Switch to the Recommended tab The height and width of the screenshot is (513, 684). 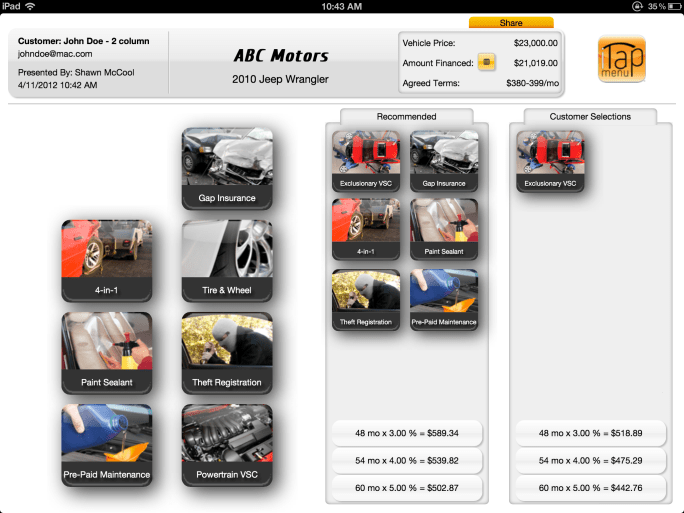point(406,117)
